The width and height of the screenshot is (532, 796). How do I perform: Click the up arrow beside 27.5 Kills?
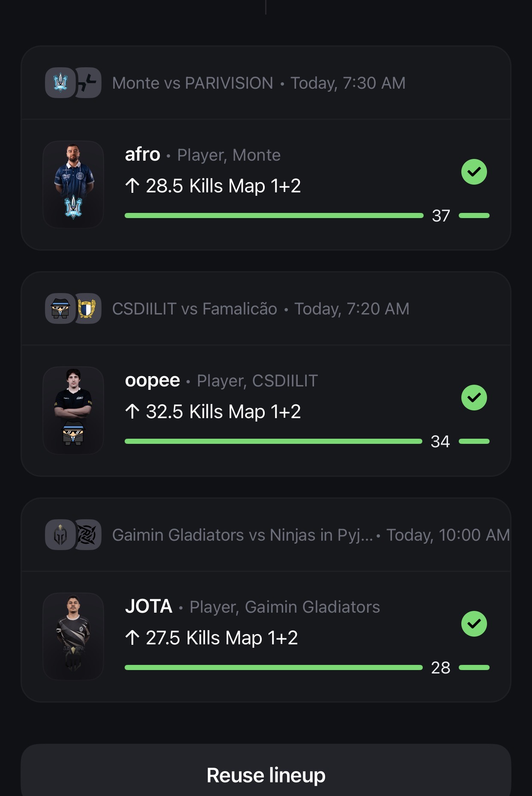(x=132, y=638)
